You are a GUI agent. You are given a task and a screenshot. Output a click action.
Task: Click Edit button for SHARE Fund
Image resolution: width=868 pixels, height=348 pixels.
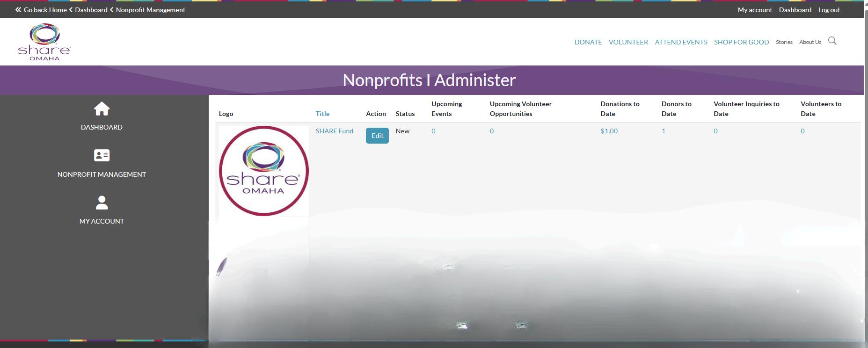[377, 136]
